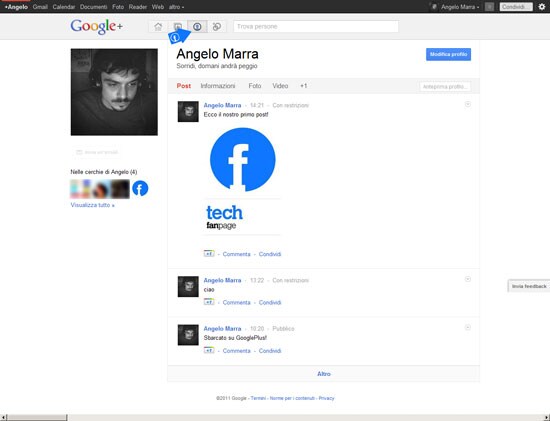Viewport: 550px width, 421px height.
Task: Open Angelo Marra account dropdown
Action: 460,7
